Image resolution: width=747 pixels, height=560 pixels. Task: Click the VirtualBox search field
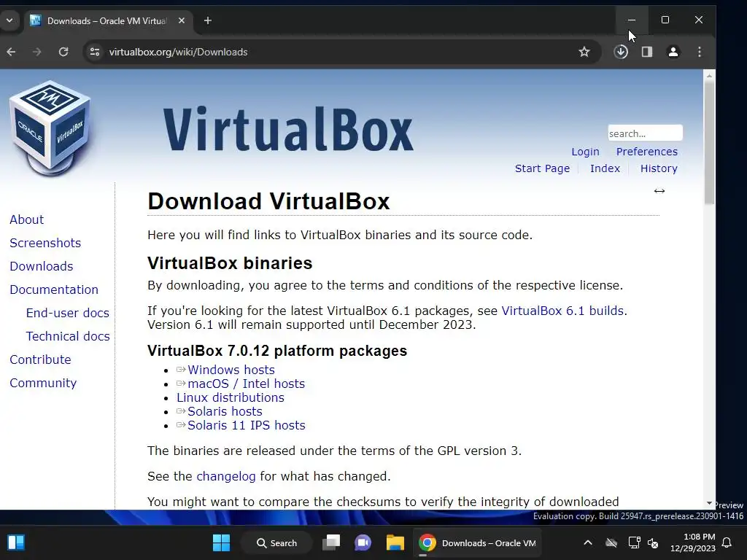click(645, 133)
